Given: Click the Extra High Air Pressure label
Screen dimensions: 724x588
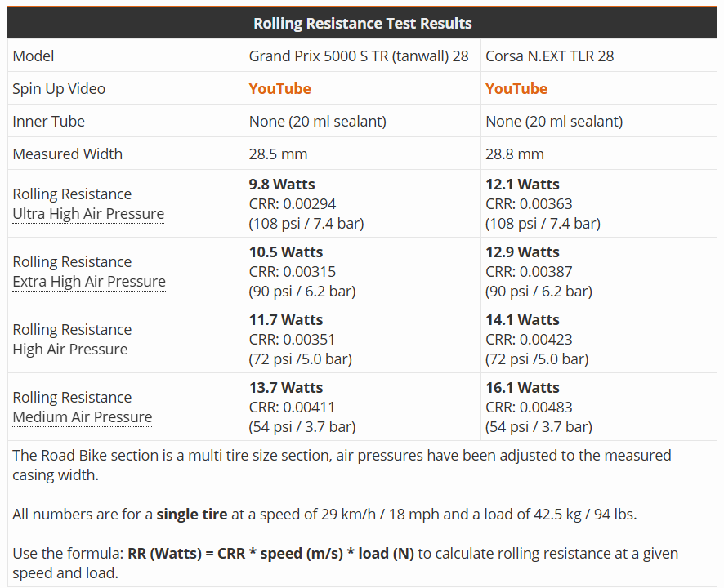Looking at the screenshot, I should tap(89, 282).
